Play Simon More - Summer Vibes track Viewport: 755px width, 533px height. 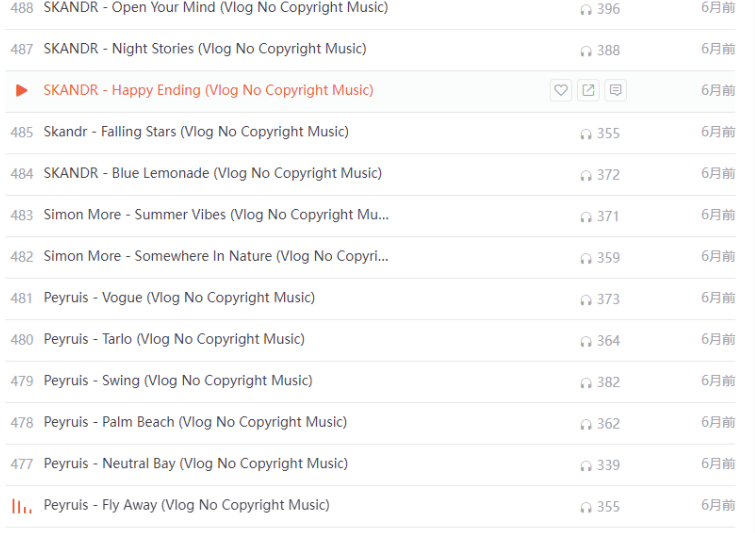coord(216,215)
